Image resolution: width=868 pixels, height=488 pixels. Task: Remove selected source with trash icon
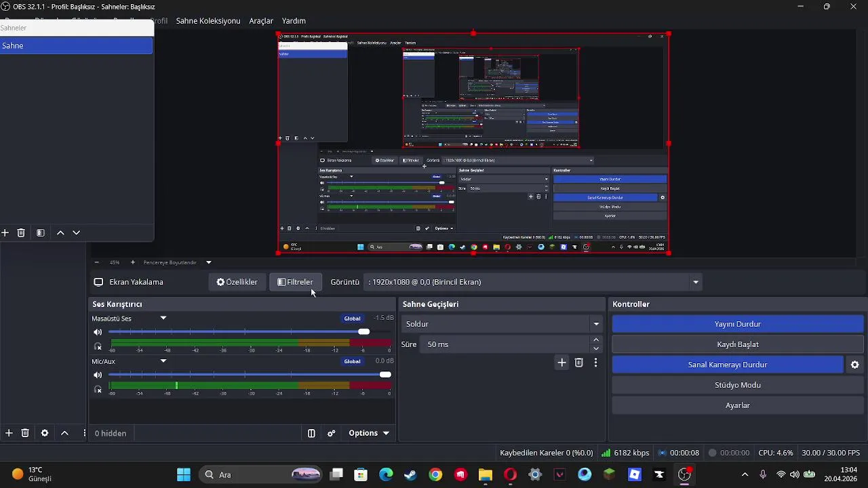(25, 433)
